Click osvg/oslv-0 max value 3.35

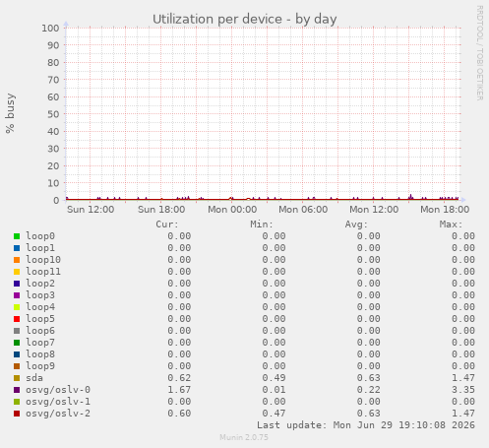click(x=463, y=390)
